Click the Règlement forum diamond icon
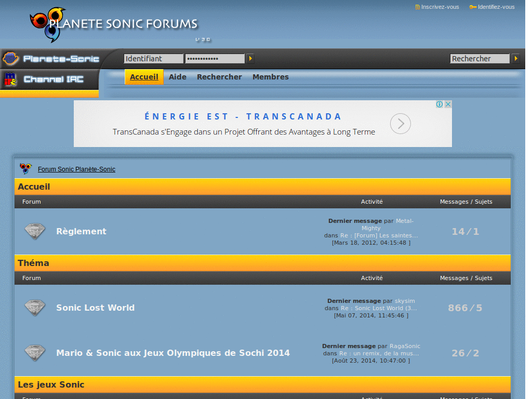This screenshot has width=532, height=399. point(35,231)
